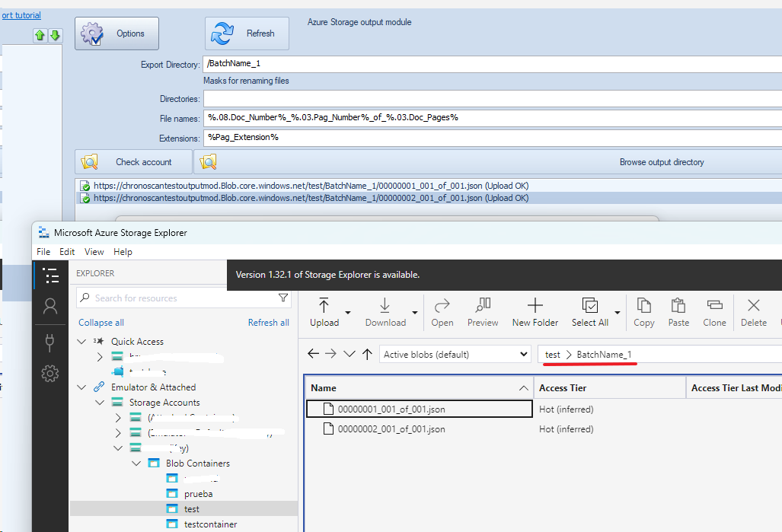
Task: Click the Collapse all link
Action: [101, 323]
